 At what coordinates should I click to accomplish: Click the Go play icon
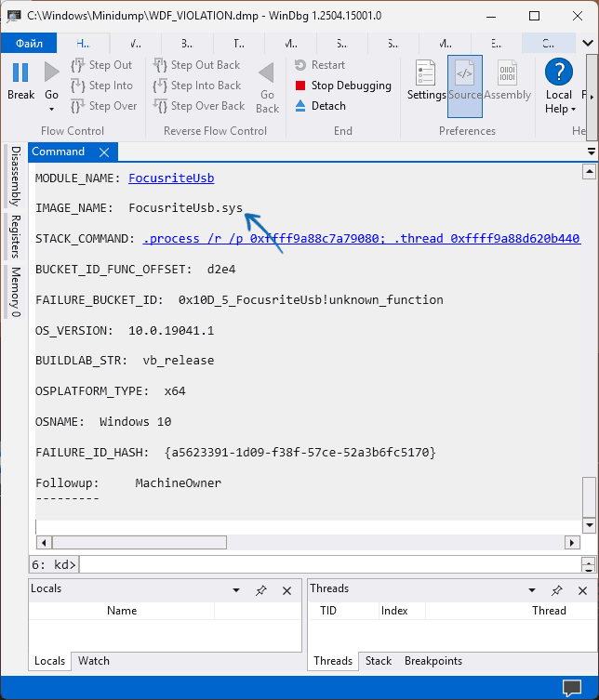[51, 73]
